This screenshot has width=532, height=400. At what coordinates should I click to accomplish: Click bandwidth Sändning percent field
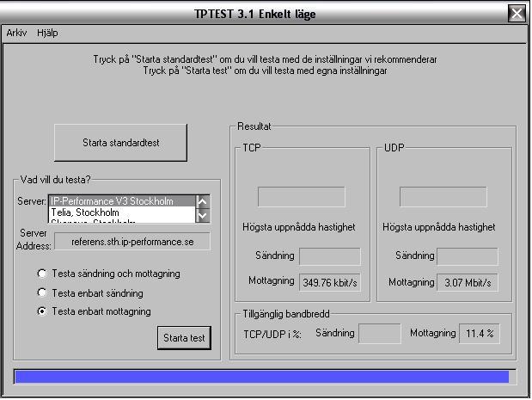[x=379, y=334]
